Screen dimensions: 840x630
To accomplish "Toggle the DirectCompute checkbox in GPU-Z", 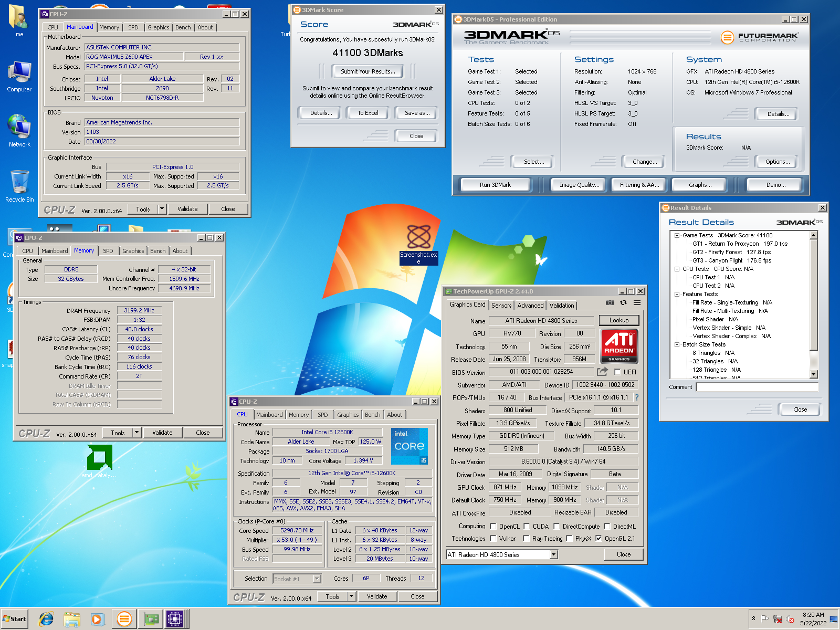I will [556, 526].
